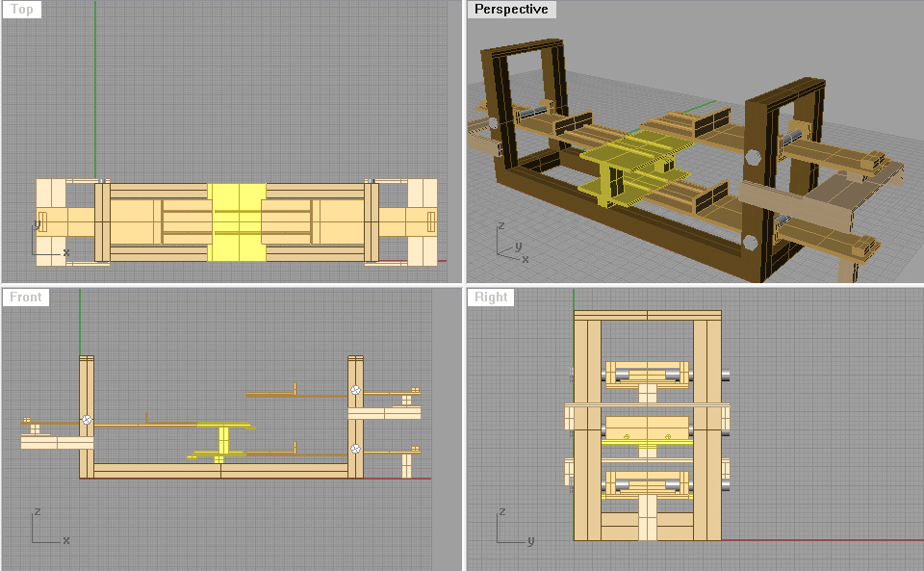This screenshot has height=571, width=924.
Task: Select the top crossbeam in Right view
Action: [x=647, y=315]
